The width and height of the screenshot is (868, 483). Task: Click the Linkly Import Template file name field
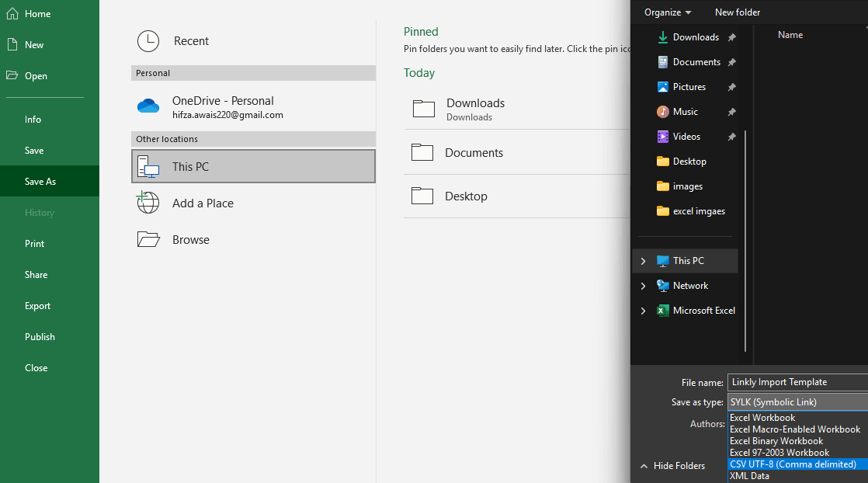[x=792, y=381]
